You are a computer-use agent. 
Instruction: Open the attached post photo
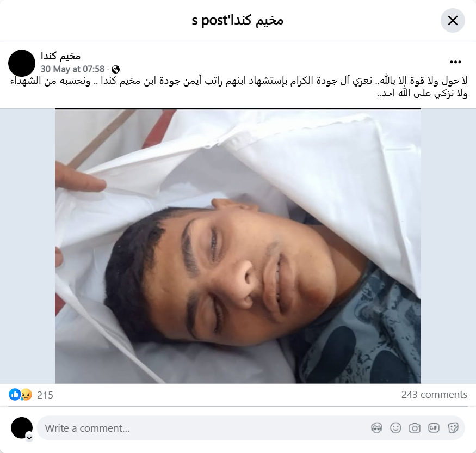238,246
